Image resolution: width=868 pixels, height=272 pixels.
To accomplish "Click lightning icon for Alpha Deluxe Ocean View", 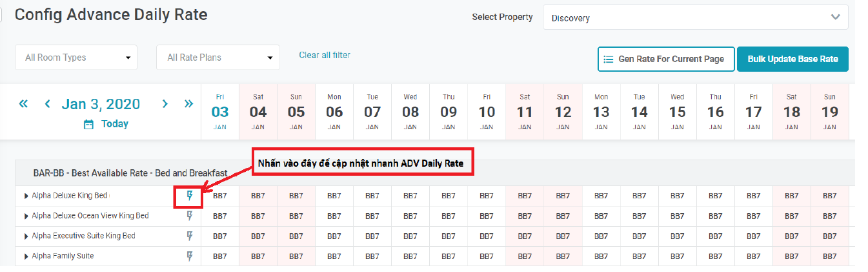I will tap(190, 216).
